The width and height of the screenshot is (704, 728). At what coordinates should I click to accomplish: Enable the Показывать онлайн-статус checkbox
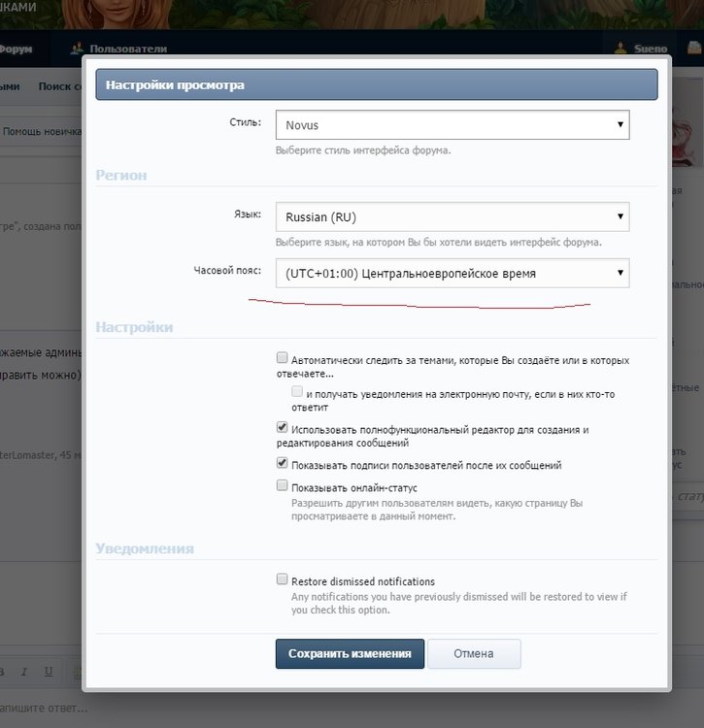pyautogui.click(x=282, y=486)
